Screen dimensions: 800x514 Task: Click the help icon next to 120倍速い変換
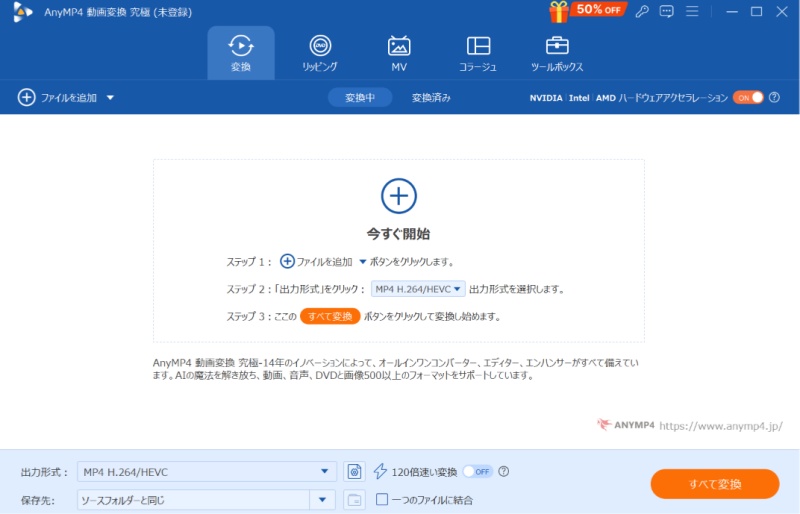click(504, 472)
